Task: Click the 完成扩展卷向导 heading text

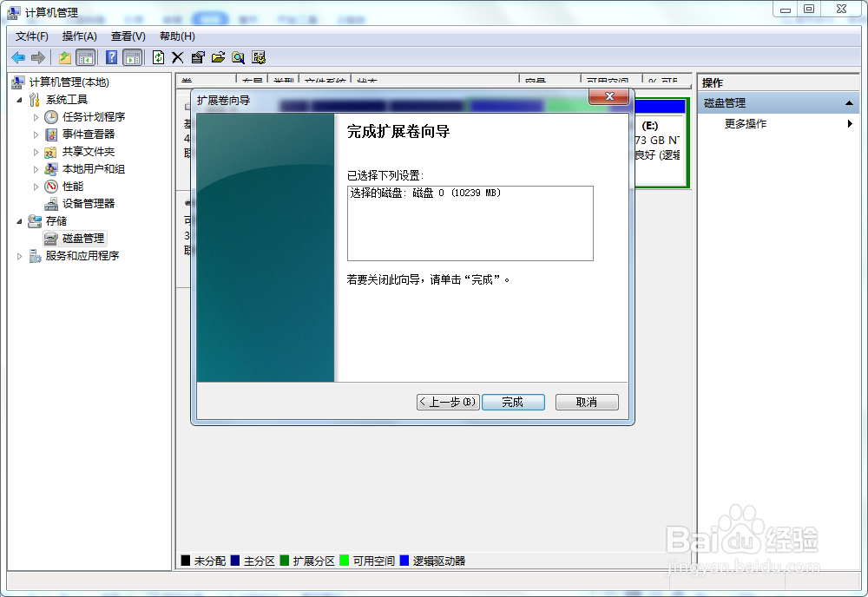Action: pyautogui.click(x=398, y=132)
